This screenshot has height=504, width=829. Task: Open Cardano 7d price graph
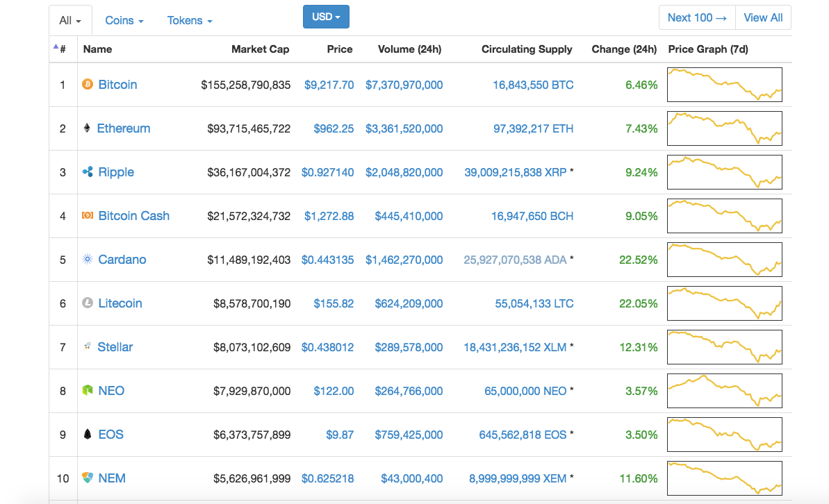coord(724,260)
